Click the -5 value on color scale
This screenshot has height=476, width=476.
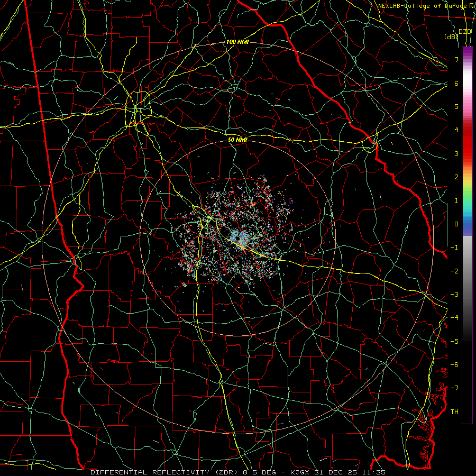click(454, 342)
